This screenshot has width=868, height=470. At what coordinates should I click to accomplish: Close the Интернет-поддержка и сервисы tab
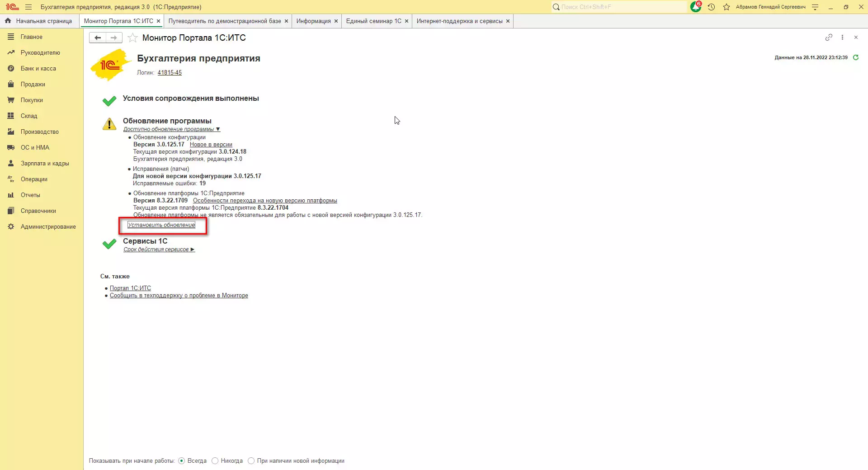point(508,21)
